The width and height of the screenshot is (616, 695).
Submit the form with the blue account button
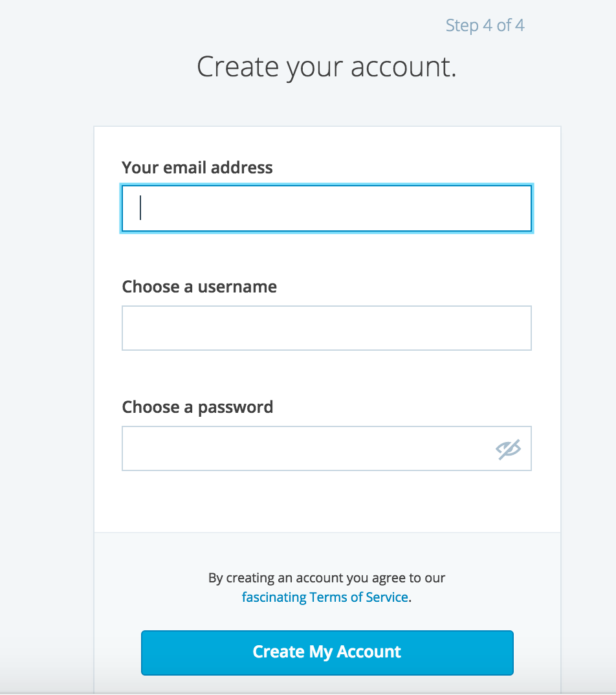(x=327, y=652)
